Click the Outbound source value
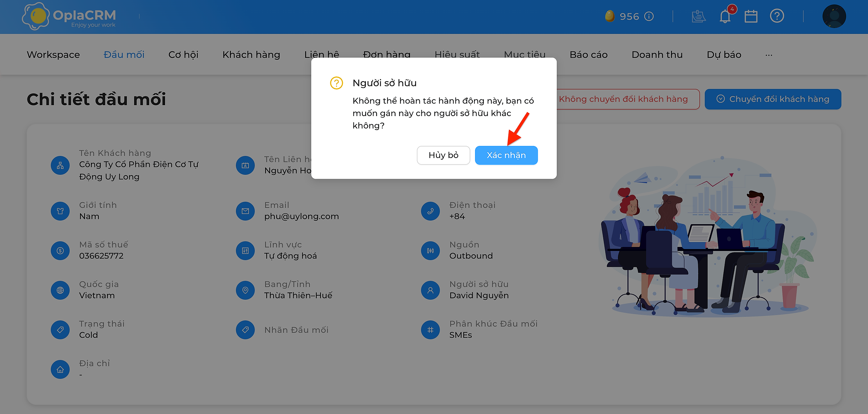This screenshot has height=414, width=868. (471, 256)
